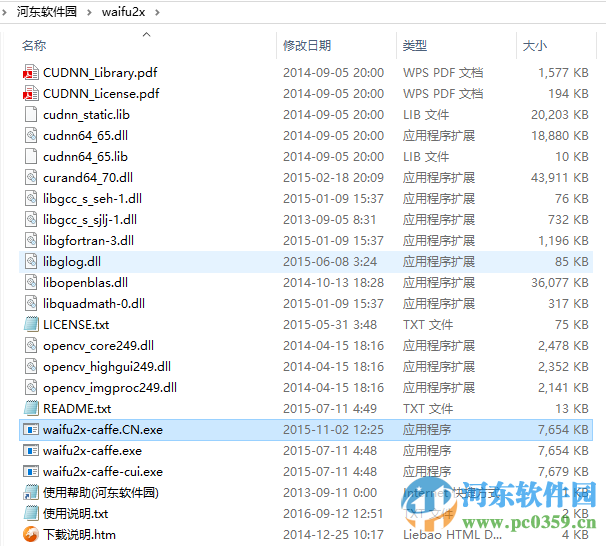
Task: Select file name libquadmath-0.dll
Action: point(94,304)
